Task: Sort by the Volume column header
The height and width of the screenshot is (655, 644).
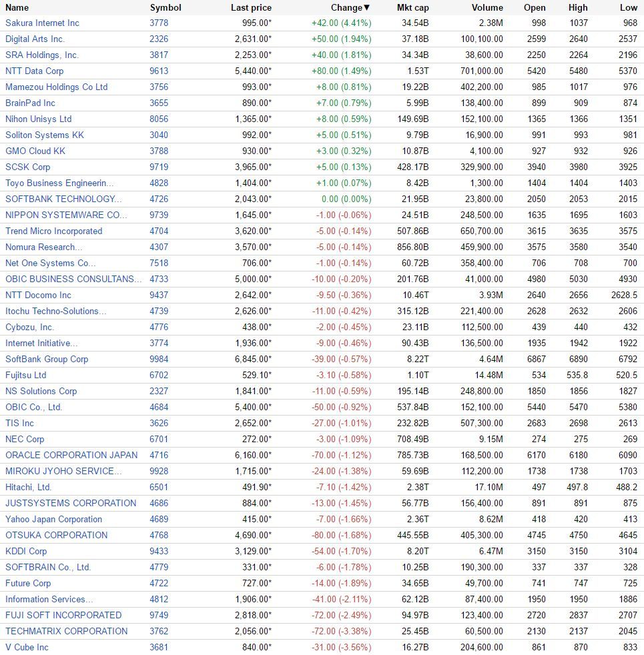Action: (x=487, y=7)
